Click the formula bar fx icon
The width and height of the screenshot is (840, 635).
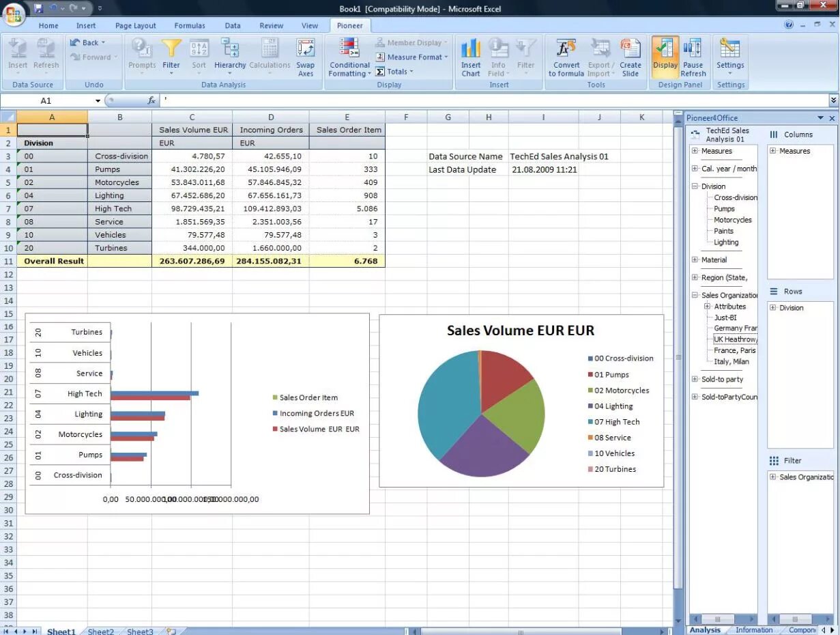click(x=151, y=100)
